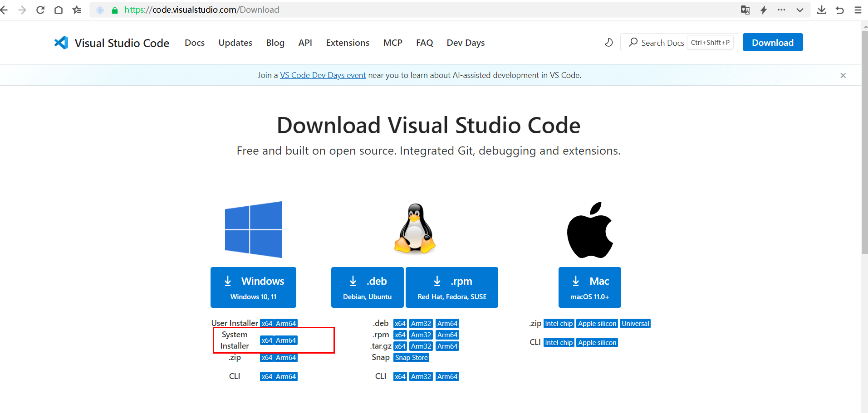Select Linux .tar.gz Arm32 link
The image size is (868, 413).
[x=421, y=346]
